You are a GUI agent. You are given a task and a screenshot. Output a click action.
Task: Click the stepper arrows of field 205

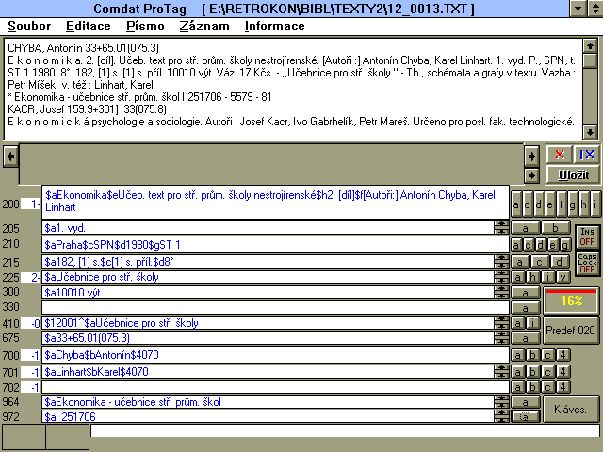tap(501, 228)
